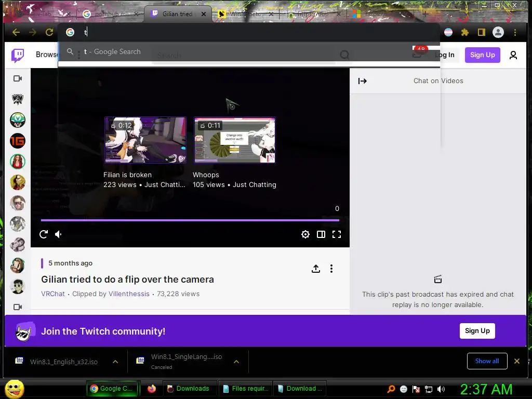
Task: Open Chrome's three-dot menu
Action: click(515, 32)
